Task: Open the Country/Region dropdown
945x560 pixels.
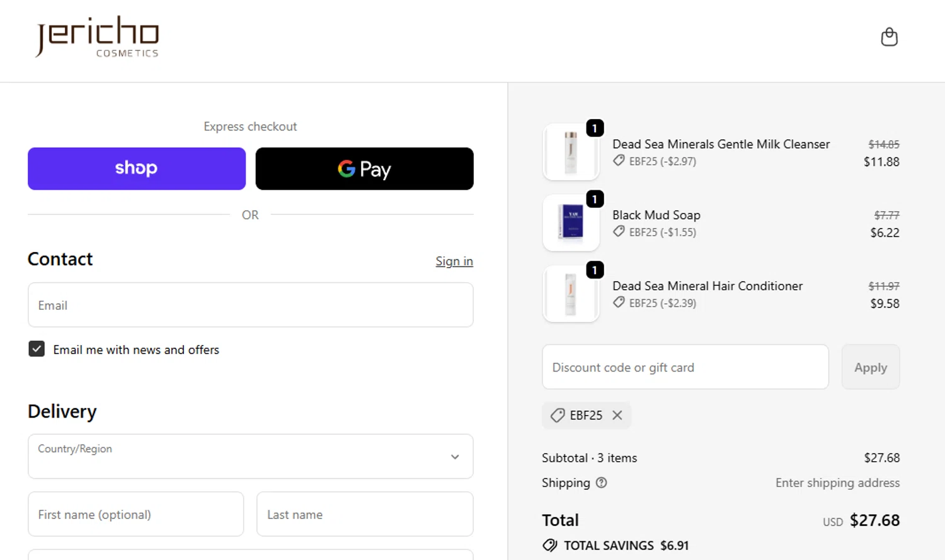Action: point(250,456)
